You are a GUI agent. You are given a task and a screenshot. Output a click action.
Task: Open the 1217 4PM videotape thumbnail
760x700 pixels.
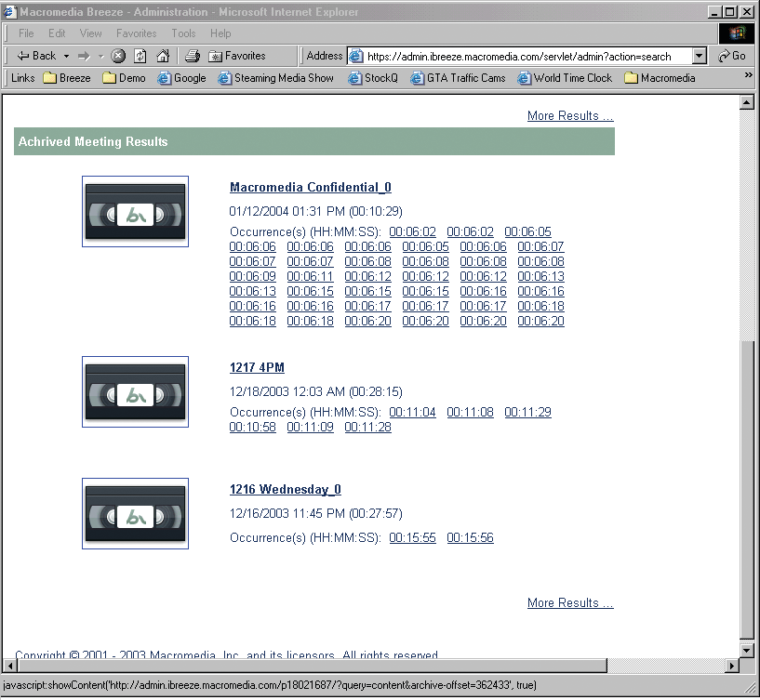coord(135,392)
